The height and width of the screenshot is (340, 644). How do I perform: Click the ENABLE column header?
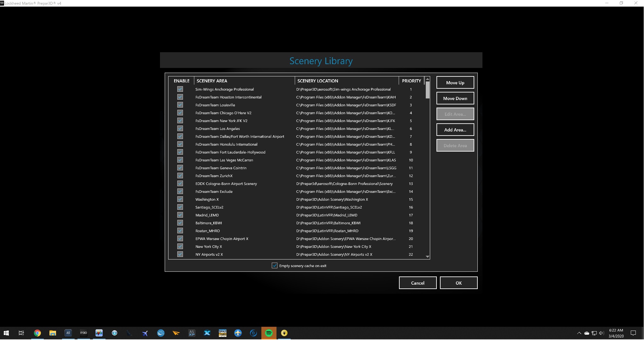click(181, 81)
